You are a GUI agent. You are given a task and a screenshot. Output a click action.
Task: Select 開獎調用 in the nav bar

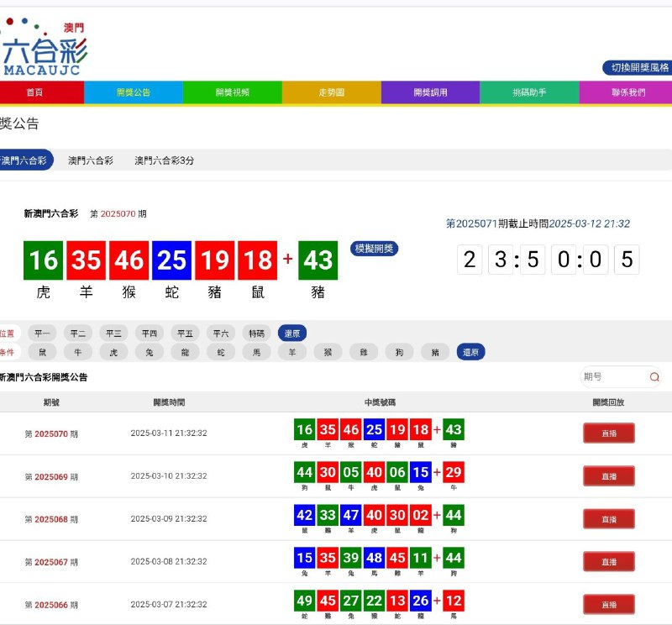(x=431, y=92)
